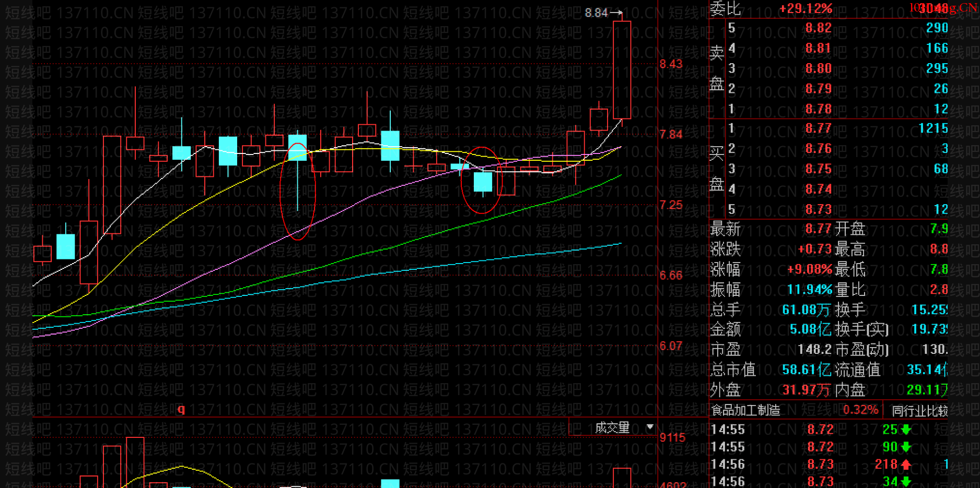Screen dimensions: 980x488
Task: Click the 振幅 value 11.94%
Action: (x=809, y=290)
